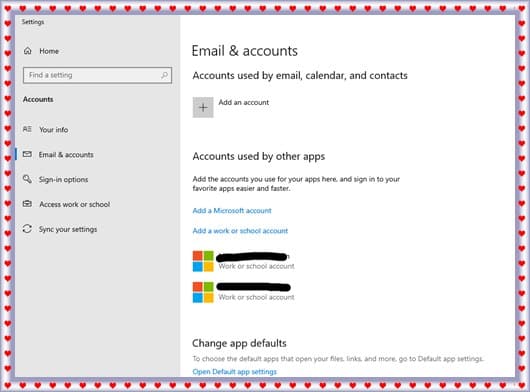This screenshot has height=392, width=530.
Task: Open the Your info section
Action: tap(53, 130)
